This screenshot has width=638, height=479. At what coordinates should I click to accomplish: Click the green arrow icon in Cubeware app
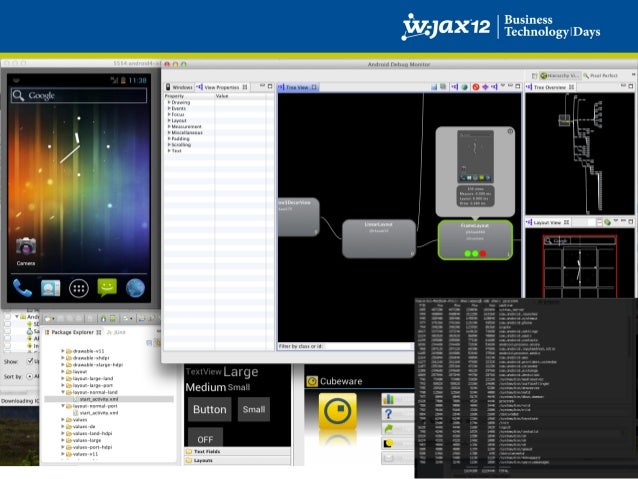point(389,429)
